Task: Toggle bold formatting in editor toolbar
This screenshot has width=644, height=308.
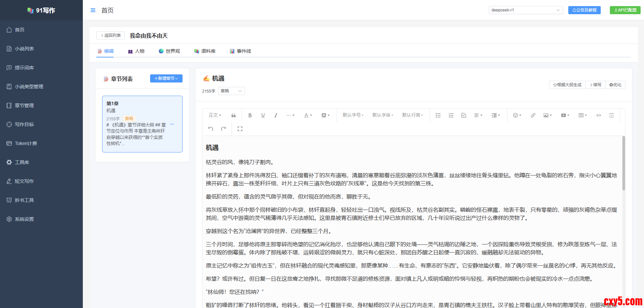Action: (x=250, y=115)
